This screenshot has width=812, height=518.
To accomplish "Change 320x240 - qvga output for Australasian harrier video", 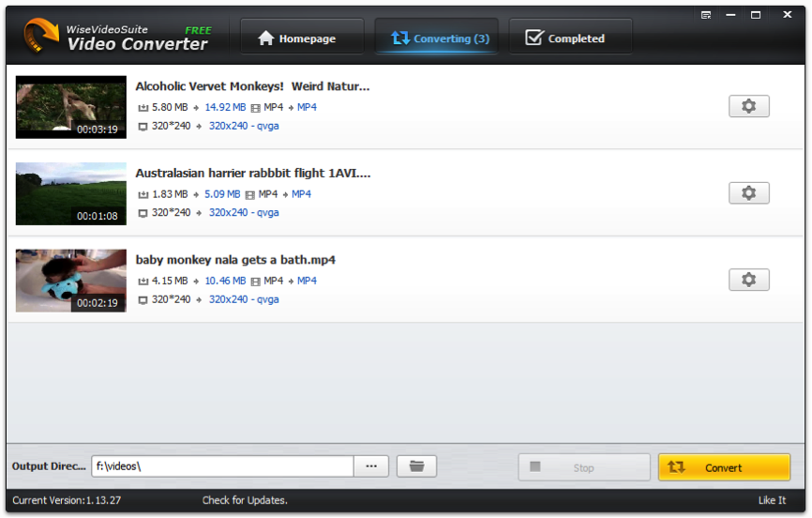I will pyautogui.click(x=244, y=213).
